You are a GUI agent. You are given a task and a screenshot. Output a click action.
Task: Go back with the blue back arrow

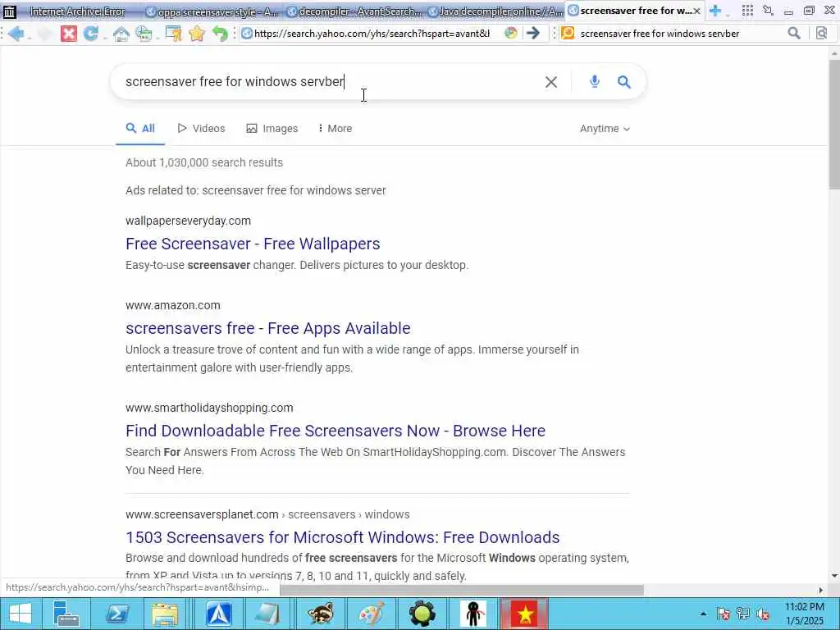click(16, 34)
